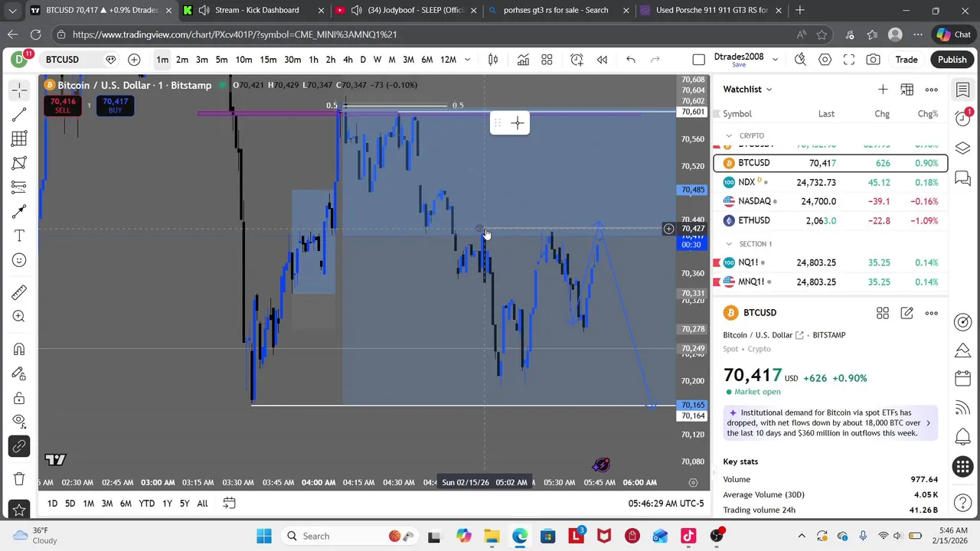Image resolution: width=980 pixels, height=551 pixels.
Task: Open the help center question mark
Action: [963, 502]
